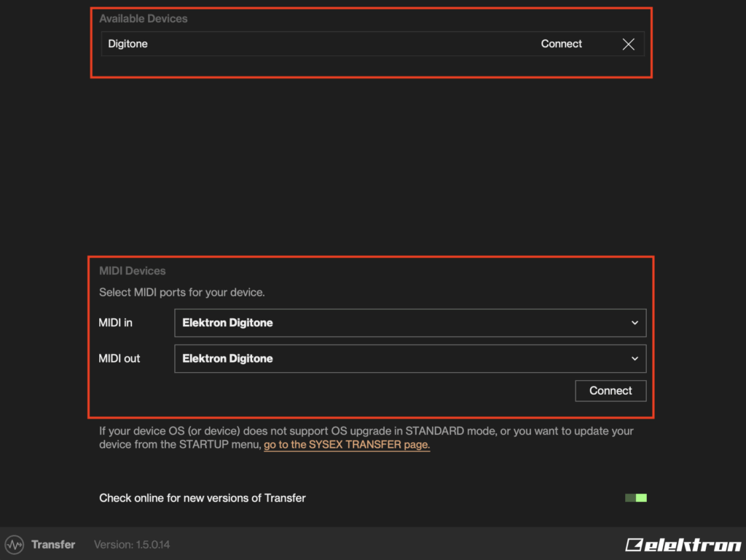Click the Available Devices heading
This screenshot has height=560, width=746.
pos(144,19)
